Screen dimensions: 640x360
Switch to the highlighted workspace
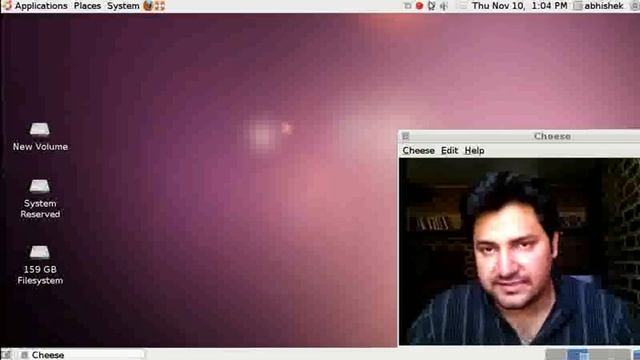pos(578,355)
